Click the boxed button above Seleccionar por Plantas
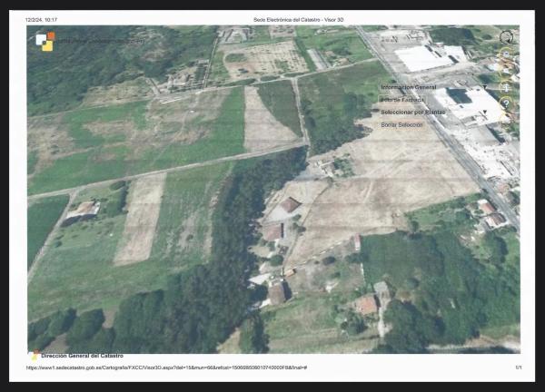545x392 pixels. point(402,100)
